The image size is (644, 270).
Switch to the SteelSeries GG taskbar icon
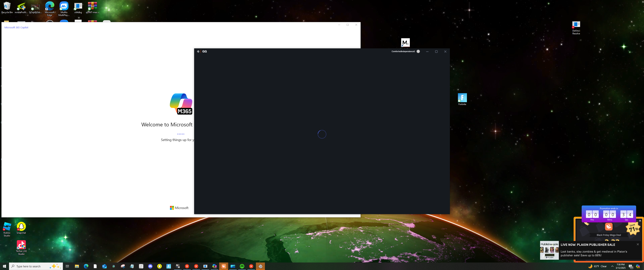[260, 266]
